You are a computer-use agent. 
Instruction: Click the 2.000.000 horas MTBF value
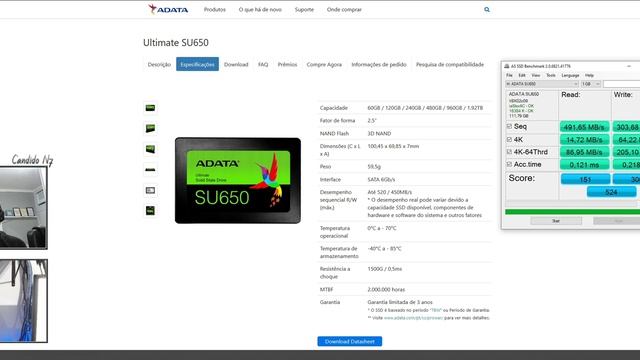386,289
